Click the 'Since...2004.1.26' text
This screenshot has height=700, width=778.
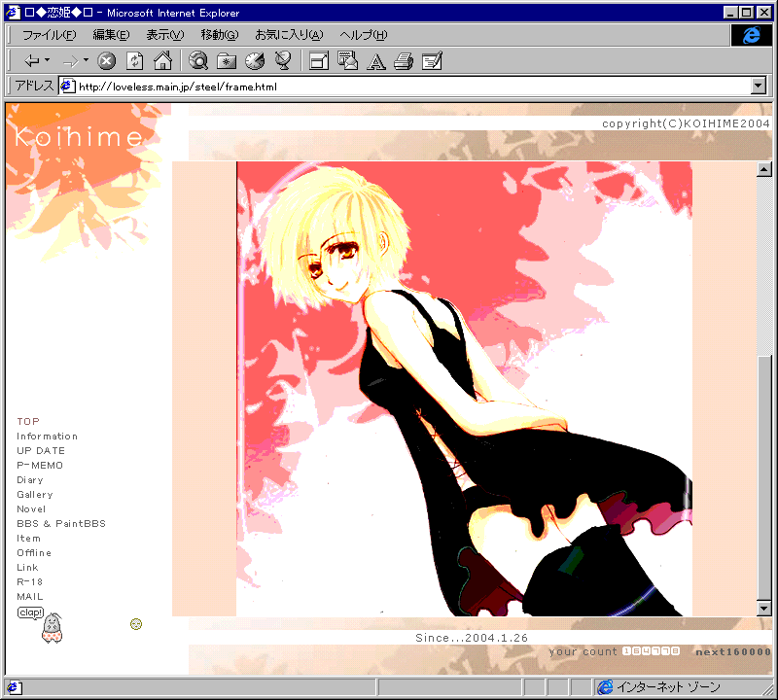pos(472,638)
